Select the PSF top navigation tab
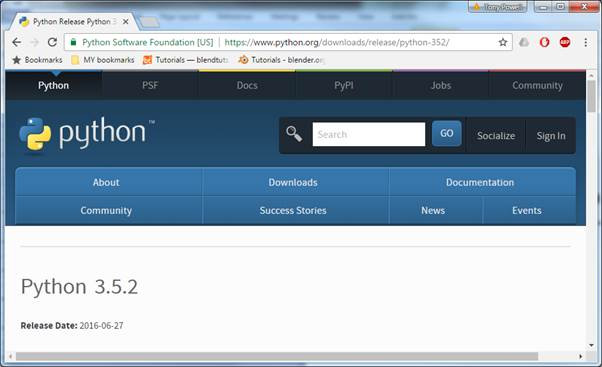Image resolution: width=602 pixels, height=367 pixels. tap(150, 85)
